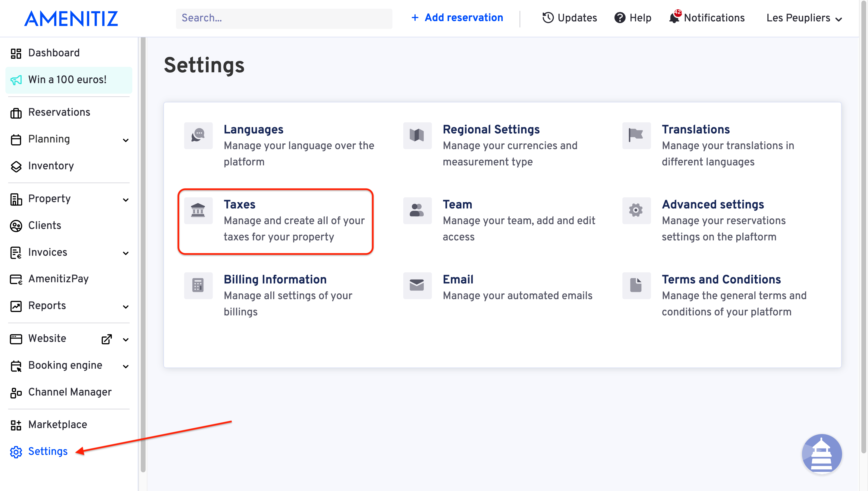
Task: Open the Translations link
Action: 696,130
